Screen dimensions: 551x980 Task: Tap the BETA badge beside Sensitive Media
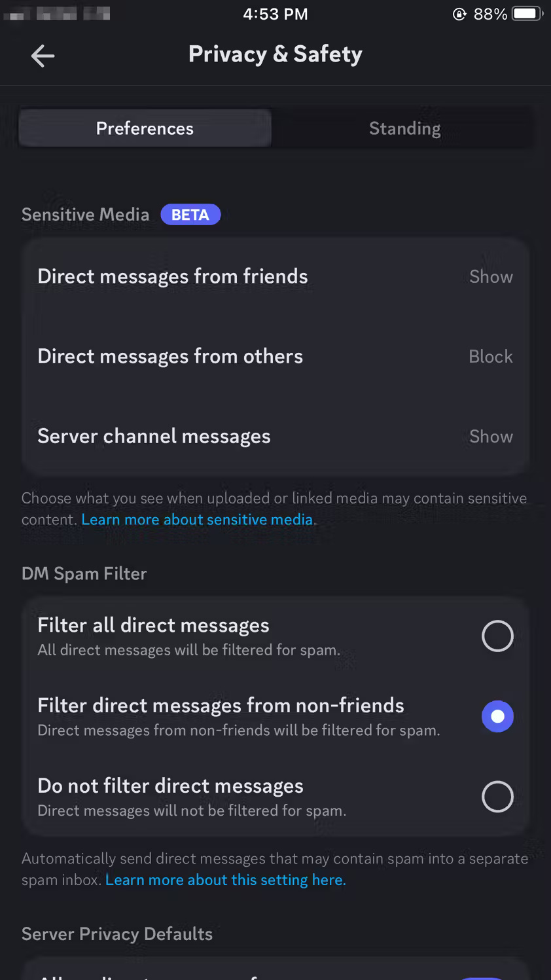coord(190,215)
